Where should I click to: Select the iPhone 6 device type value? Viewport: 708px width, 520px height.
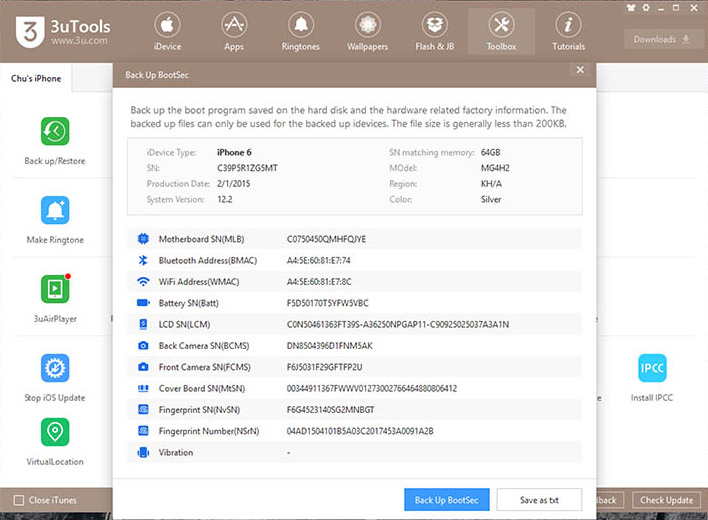(234, 152)
